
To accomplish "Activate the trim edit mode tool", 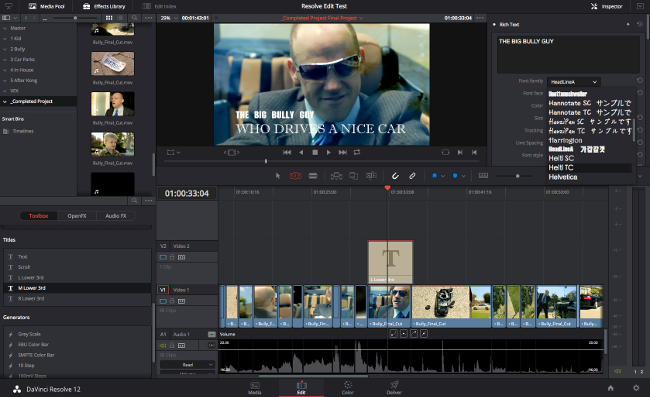I will (x=296, y=176).
